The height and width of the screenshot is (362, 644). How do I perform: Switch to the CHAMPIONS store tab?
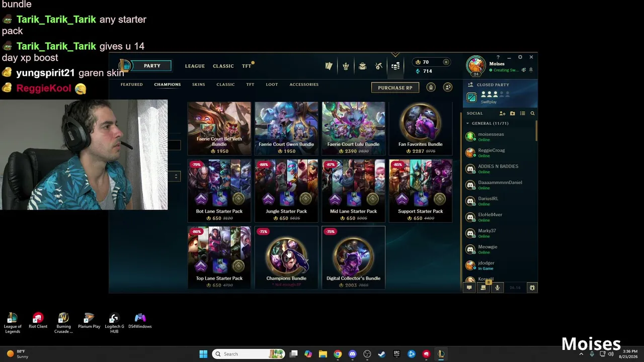[168, 84]
